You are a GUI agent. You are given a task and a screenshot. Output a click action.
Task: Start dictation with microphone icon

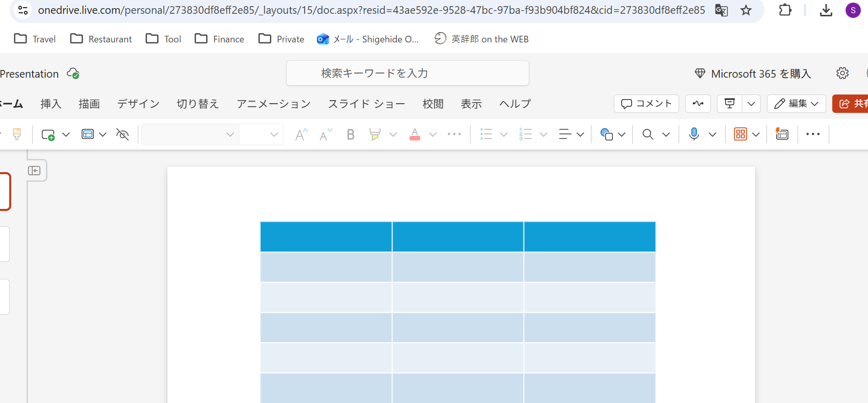click(x=694, y=134)
